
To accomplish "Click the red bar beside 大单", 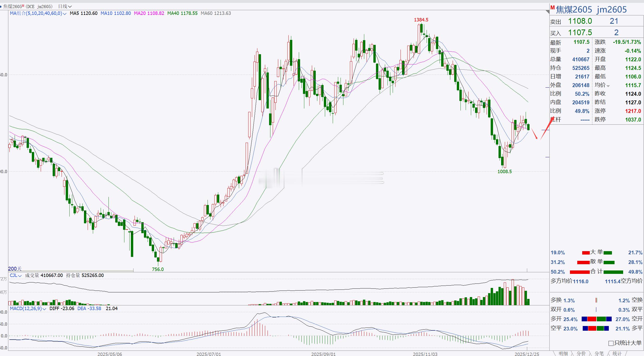I will pos(586,253).
